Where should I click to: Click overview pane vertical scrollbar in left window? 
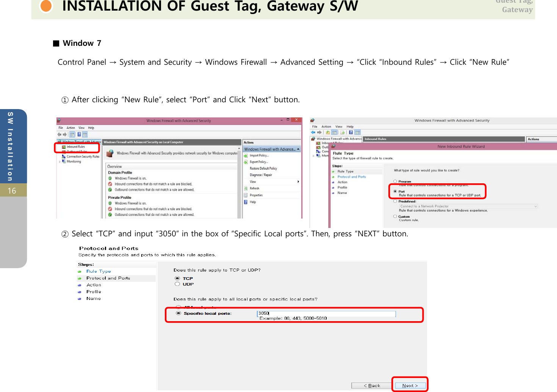tap(239, 182)
